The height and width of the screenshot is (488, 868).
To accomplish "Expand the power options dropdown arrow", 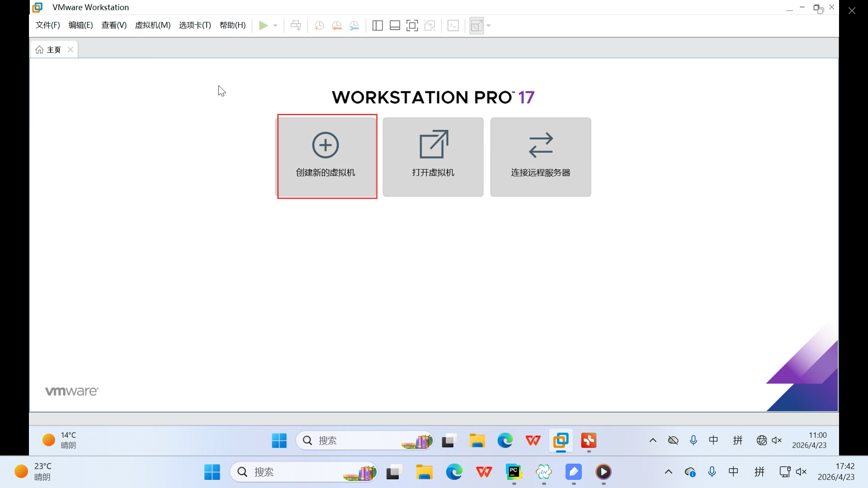I will [275, 26].
